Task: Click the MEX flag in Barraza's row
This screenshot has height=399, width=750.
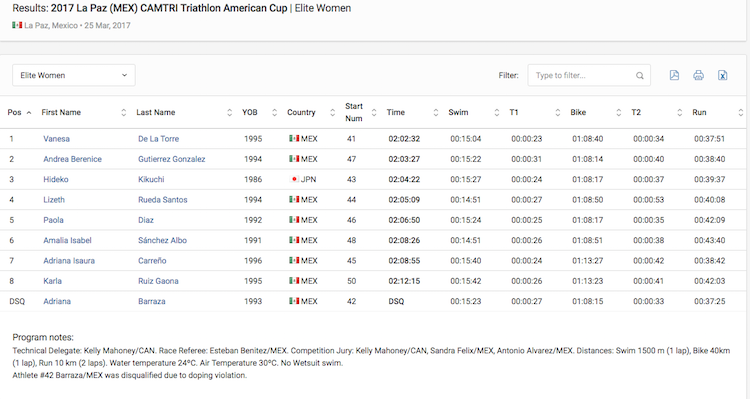Action: tap(294, 301)
